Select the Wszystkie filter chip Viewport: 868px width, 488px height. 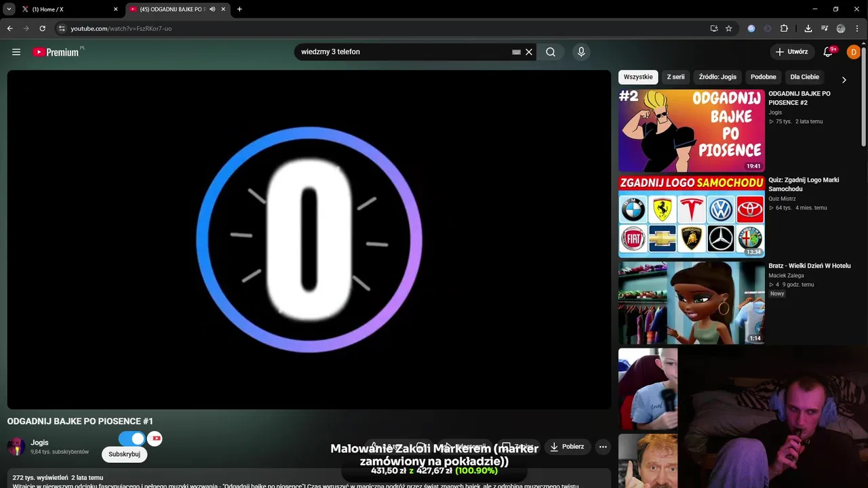tap(638, 77)
